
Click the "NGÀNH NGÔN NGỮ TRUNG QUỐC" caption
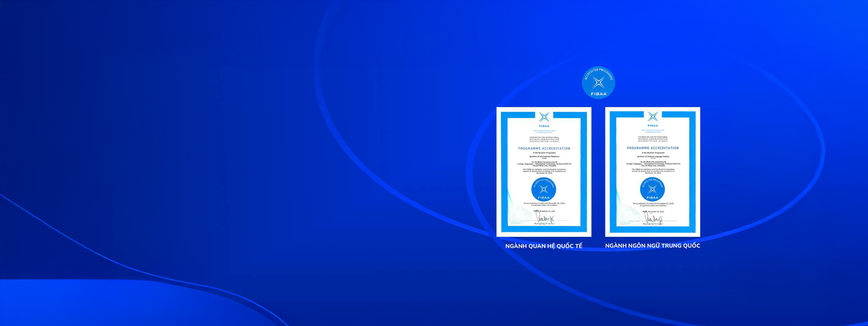click(652, 245)
